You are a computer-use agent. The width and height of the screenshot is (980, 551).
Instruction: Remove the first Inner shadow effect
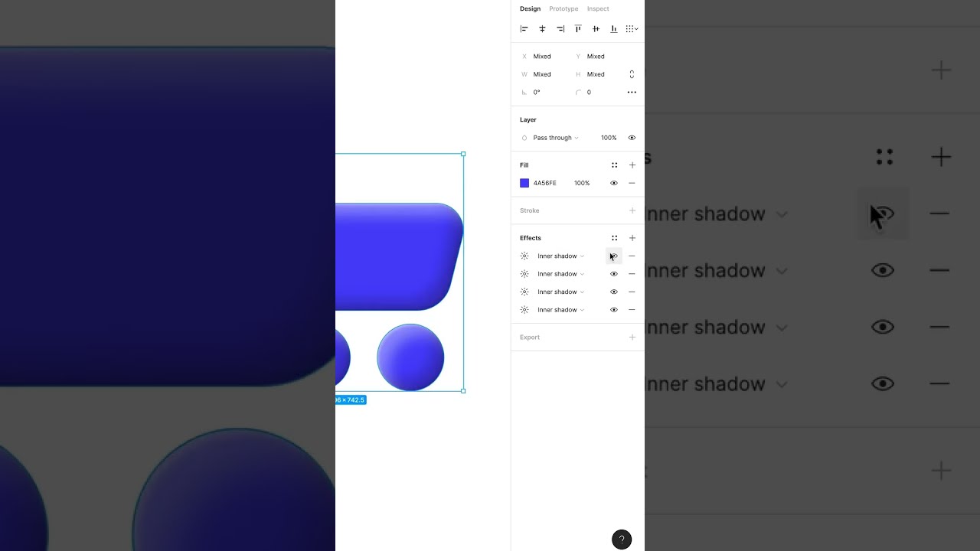[x=632, y=256]
